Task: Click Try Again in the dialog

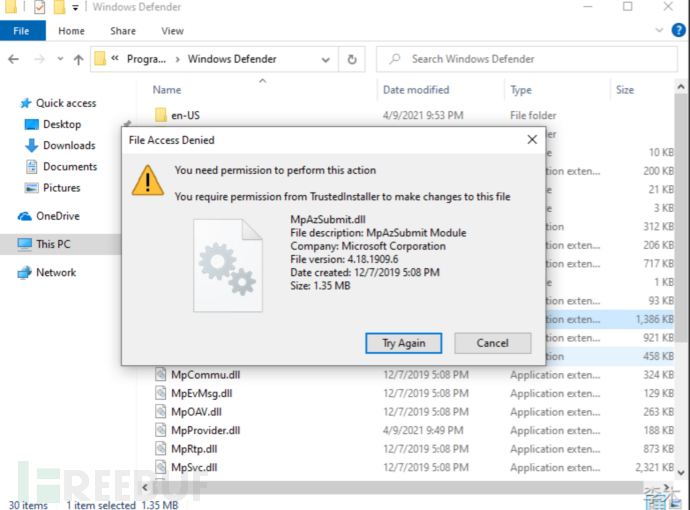Action: click(404, 343)
